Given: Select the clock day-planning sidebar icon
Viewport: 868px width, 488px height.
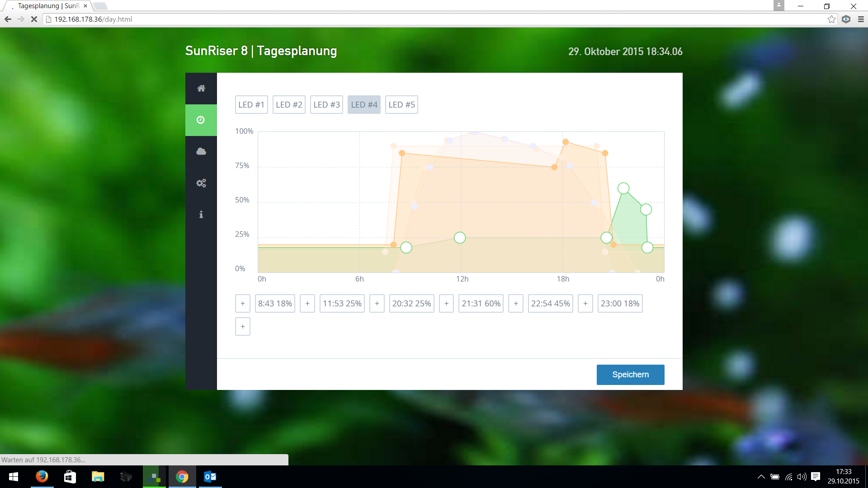Looking at the screenshot, I should [201, 120].
